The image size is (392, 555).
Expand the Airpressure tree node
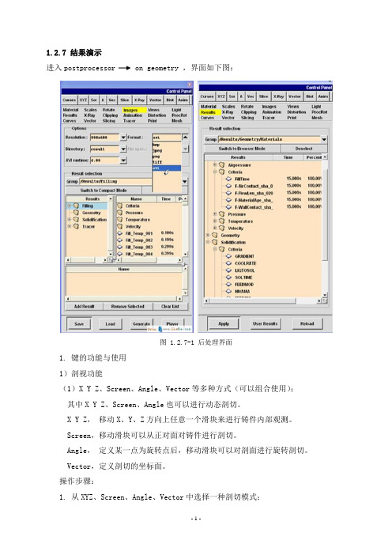(215, 165)
